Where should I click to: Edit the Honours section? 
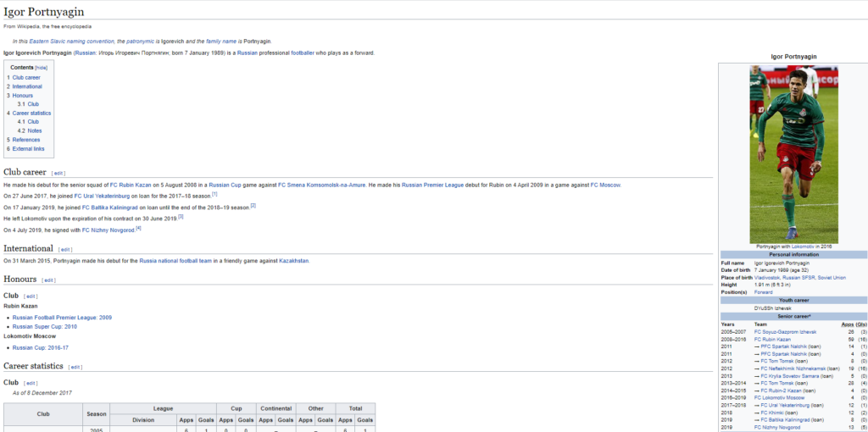coord(49,280)
